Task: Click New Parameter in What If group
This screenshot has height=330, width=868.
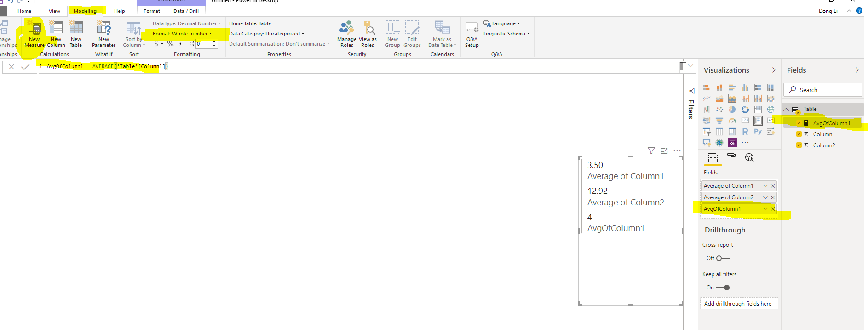Action: coord(103,34)
